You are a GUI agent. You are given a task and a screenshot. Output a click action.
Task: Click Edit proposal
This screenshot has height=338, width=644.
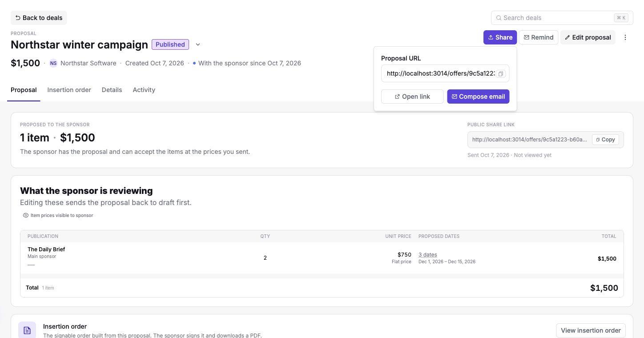(588, 37)
